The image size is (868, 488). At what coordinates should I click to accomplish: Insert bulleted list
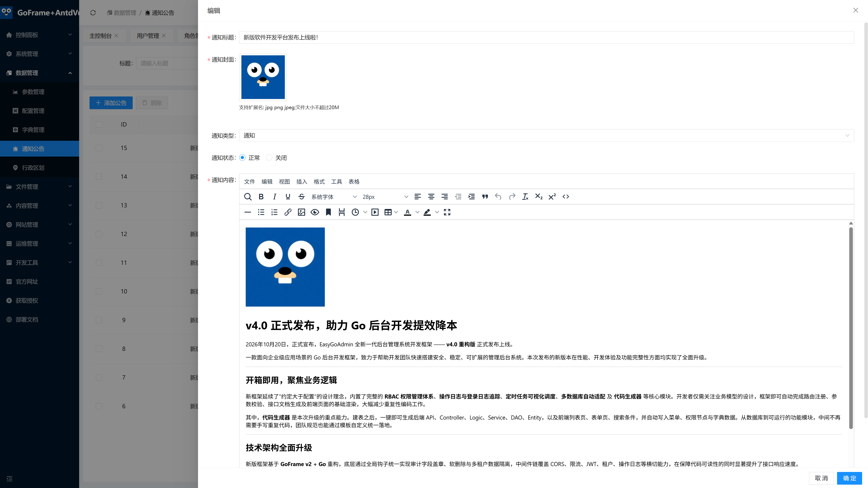[261, 212]
